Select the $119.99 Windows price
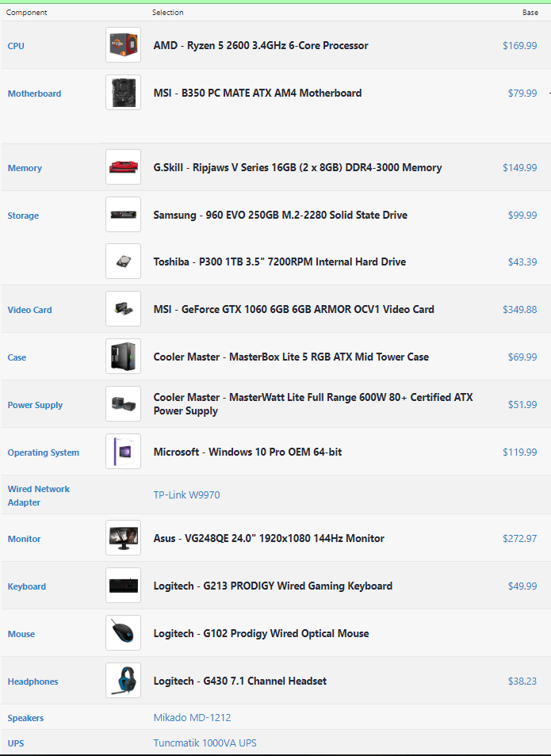The width and height of the screenshot is (551, 756). pyautogui.click(x=519, y=452)
